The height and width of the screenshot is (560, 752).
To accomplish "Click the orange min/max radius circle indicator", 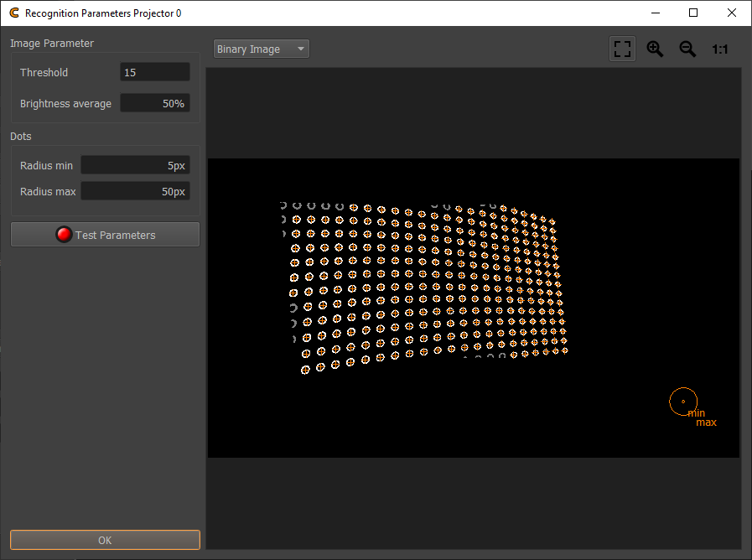I will pos(683,402).
